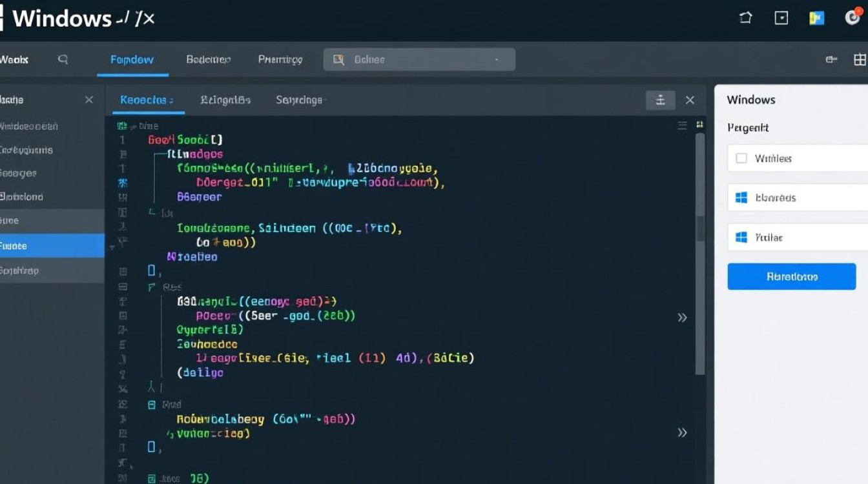Image resolution: width=868 pixels, height=484 pixels.
Task: Close the left sidebar panel with the X
Action: [x=89, y=100]
